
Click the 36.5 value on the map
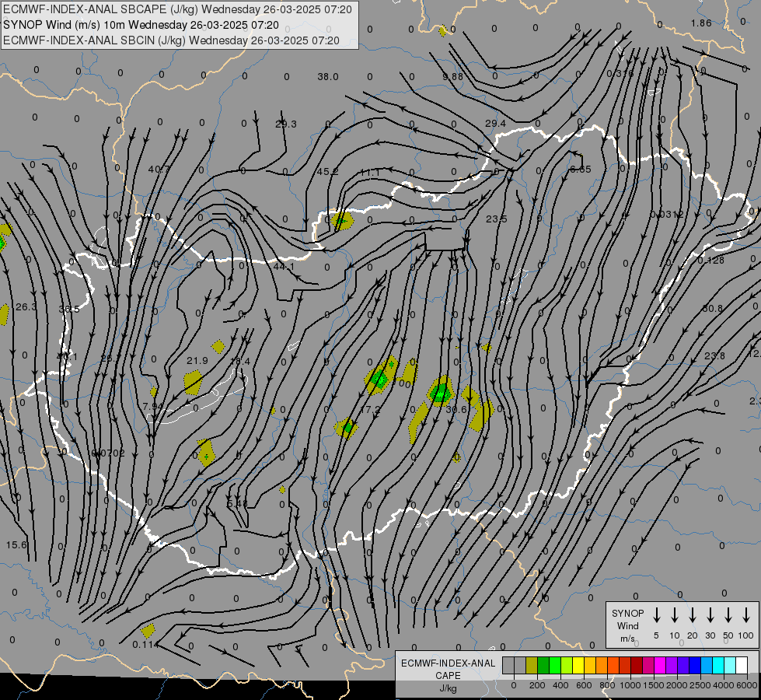(69, 310)
